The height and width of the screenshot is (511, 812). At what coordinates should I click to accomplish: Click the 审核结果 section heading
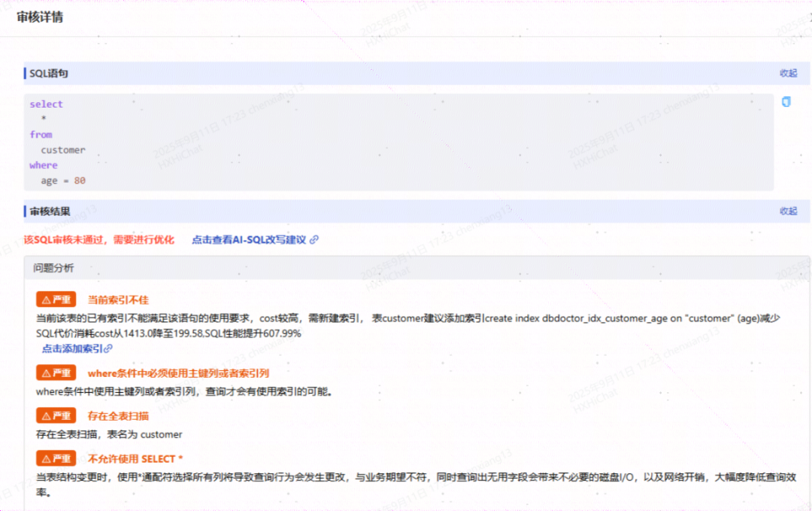tap(50, 211)
